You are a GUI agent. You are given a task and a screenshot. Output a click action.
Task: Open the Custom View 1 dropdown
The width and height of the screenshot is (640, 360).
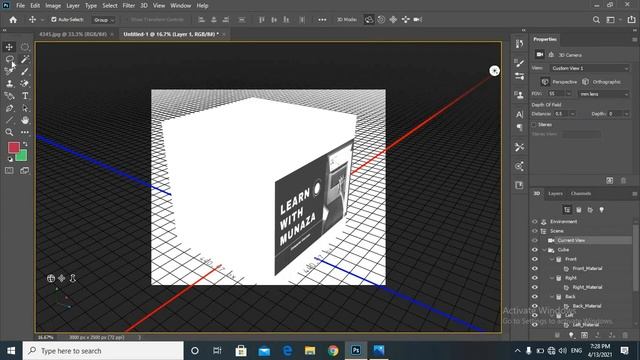[589, 68]
